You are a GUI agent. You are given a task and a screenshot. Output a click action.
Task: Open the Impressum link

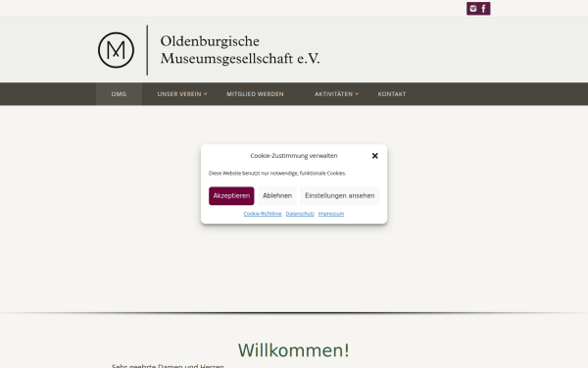331,214
